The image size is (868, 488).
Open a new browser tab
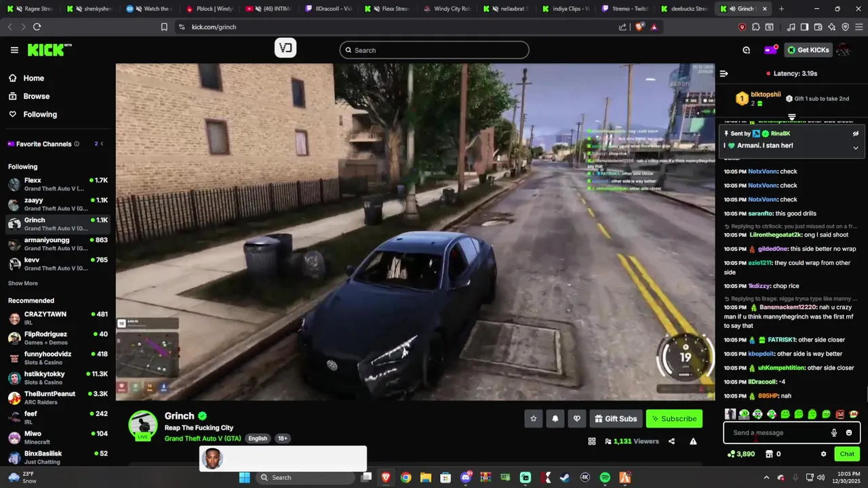pos(781,9)
